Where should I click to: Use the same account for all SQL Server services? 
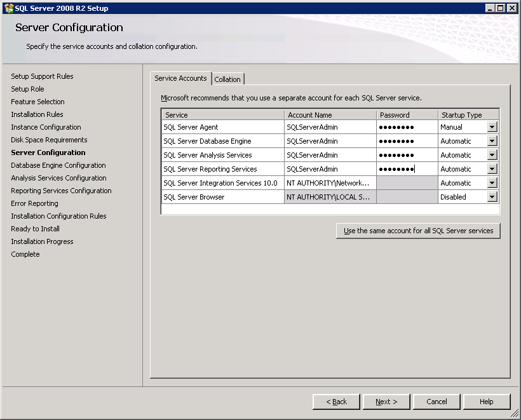click(x=418, y=231)
